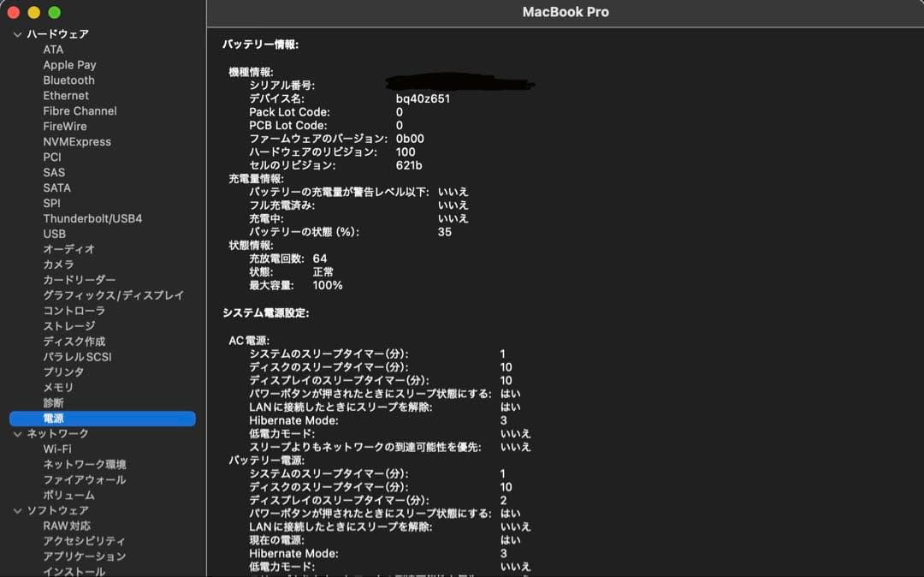
Task: Click the MacBook Pro window title
Action: point(566,12)
